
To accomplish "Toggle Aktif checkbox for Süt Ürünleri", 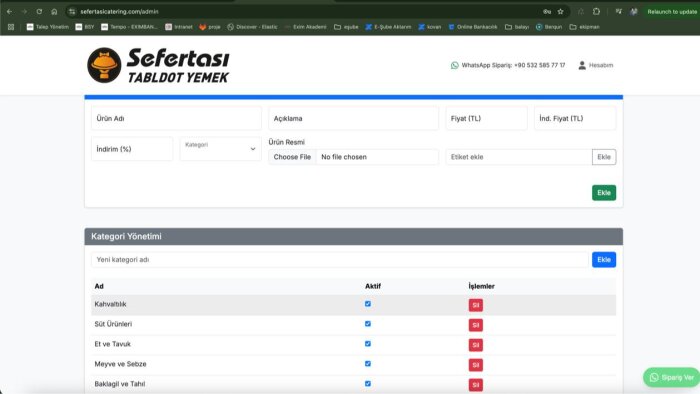I will 368,324.
